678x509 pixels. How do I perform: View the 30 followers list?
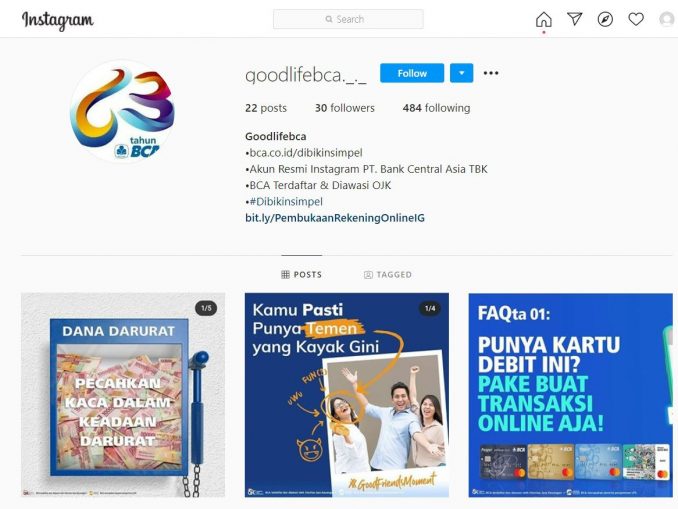click(345, 108)
